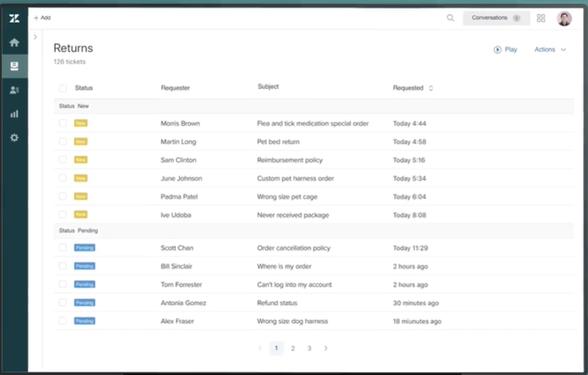Open the 'Pet bed return' ticket
Image resolution: width=588 pixels, height=375 pixels.
pyautogui.click(x=278, y=142)
